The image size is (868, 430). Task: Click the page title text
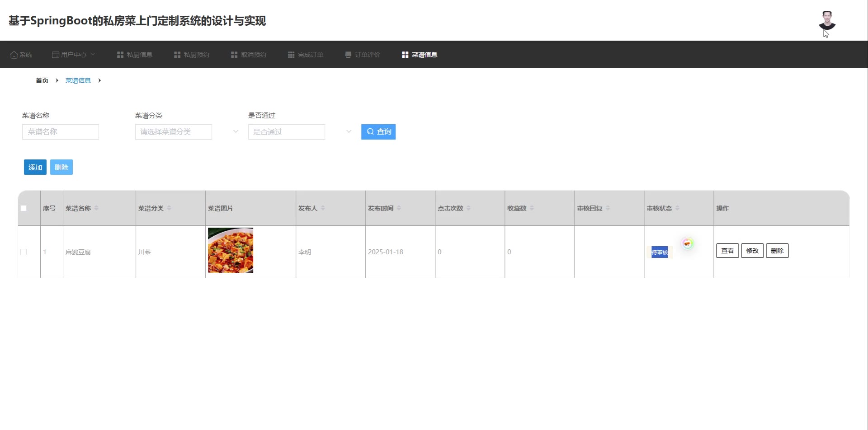(x=137, y=21)
